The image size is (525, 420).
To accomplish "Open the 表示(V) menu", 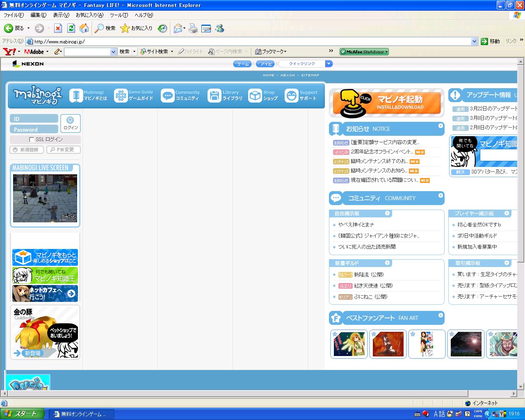I will pos(61,15).
